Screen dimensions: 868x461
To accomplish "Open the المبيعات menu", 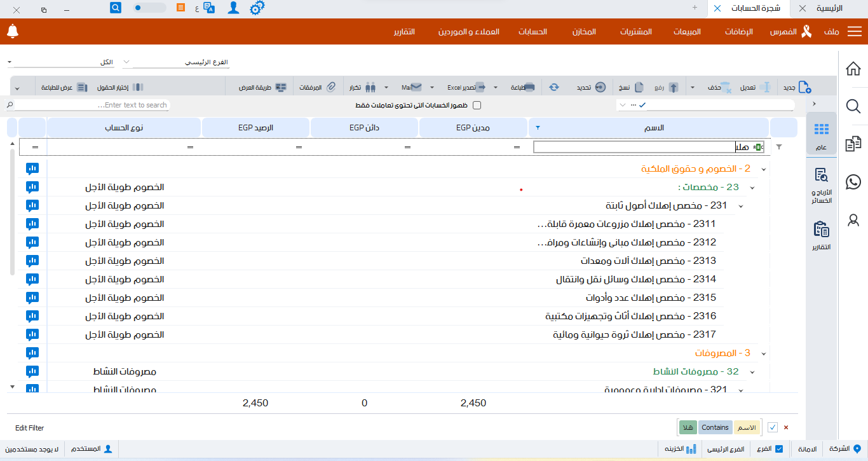I will coord(687,32).
